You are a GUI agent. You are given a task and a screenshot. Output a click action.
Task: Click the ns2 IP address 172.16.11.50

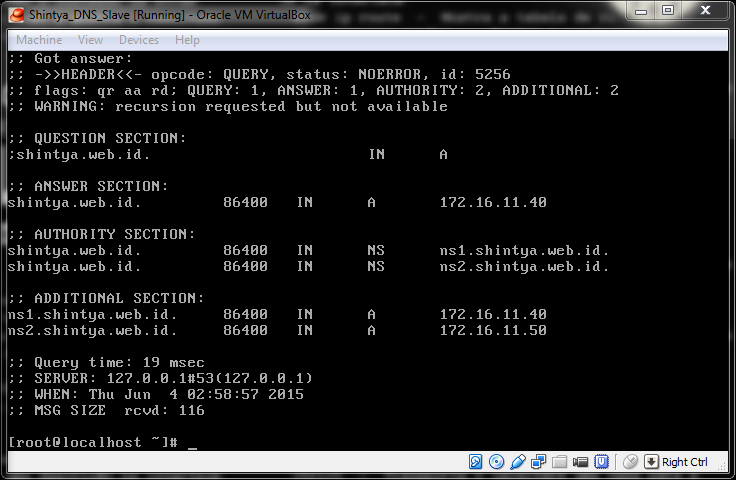pos(493,330)
